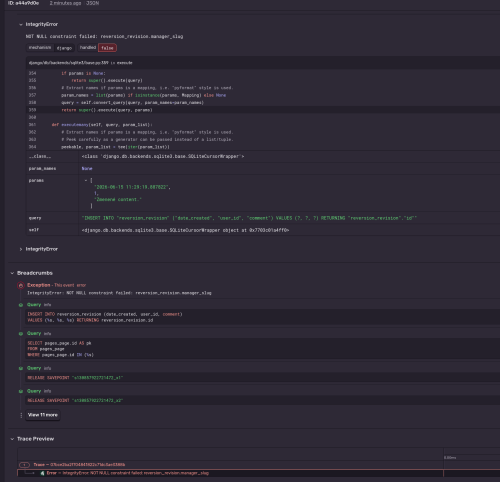Click the vertical dots beside View more
Screen dimensions: 500x482
click(x=21, y=415)
